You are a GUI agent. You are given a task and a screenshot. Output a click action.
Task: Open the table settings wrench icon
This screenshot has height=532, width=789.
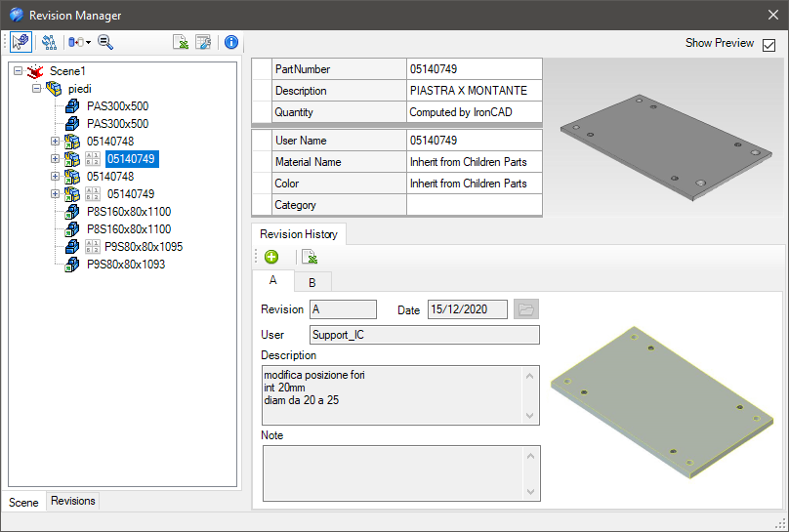(x=203, y=42)
